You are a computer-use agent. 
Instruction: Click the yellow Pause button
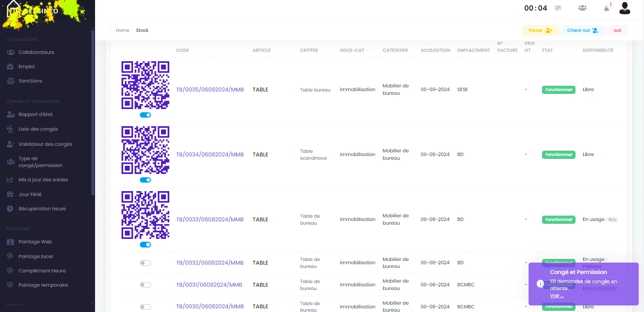(540, 30)
